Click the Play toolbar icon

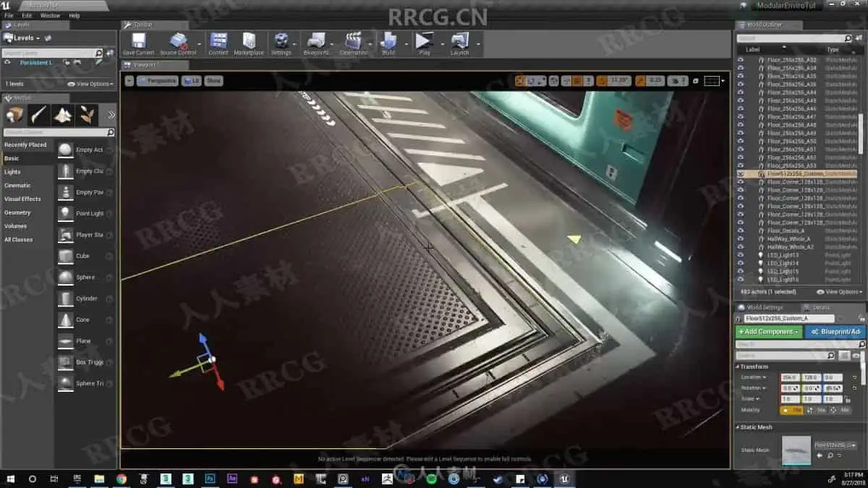(x=424, y=43)
